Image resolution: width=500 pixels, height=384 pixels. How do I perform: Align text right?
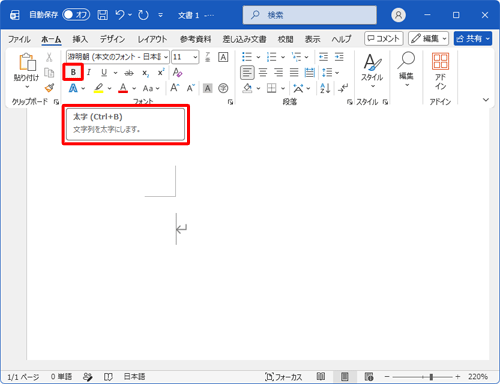pos(278,72)
